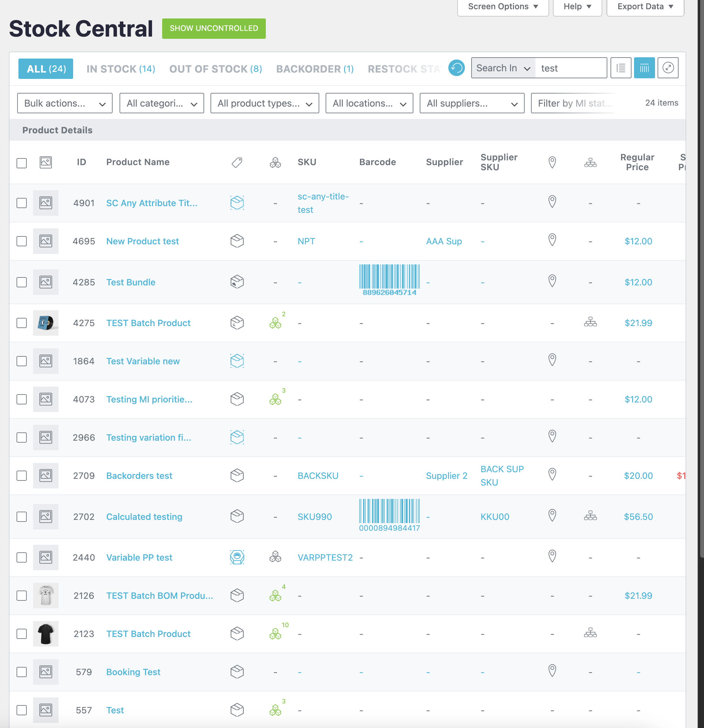Click the product type icon for Test Bundle
704x728 pixels.
237,282
